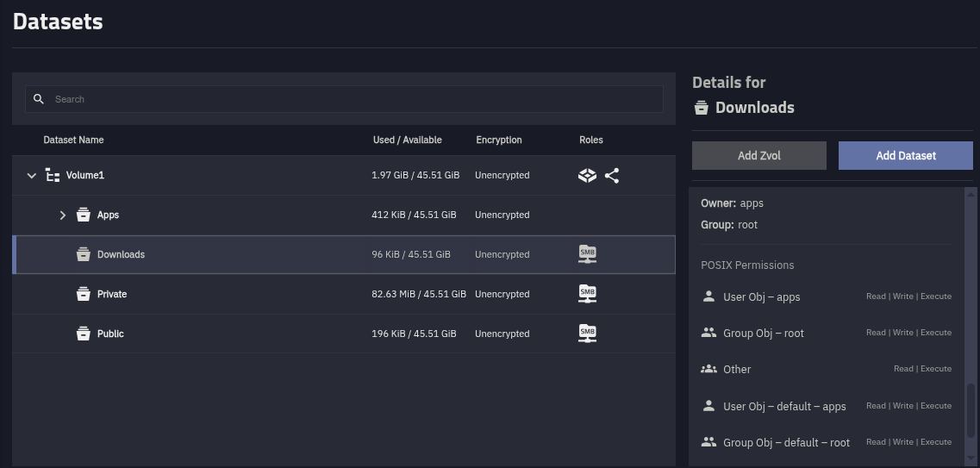Click in the dataset Search field
The width and height of the screenshot is (980, 468).
[345, 99]
